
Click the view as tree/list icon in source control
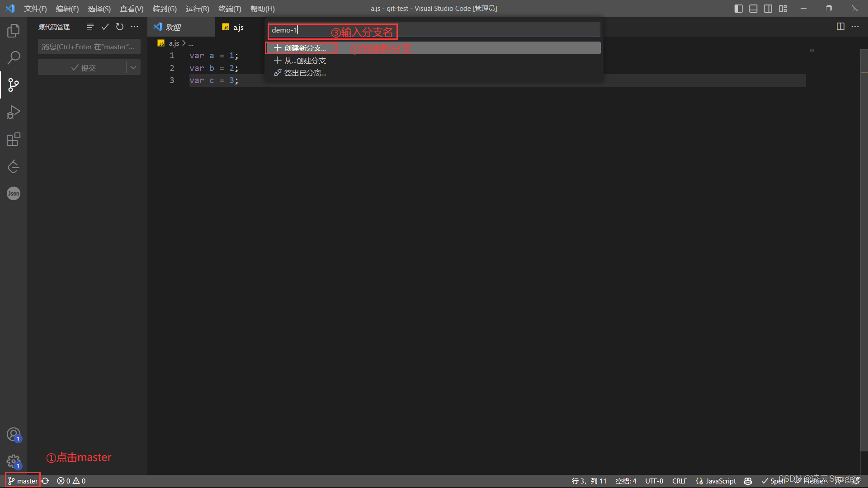(90, 27)
